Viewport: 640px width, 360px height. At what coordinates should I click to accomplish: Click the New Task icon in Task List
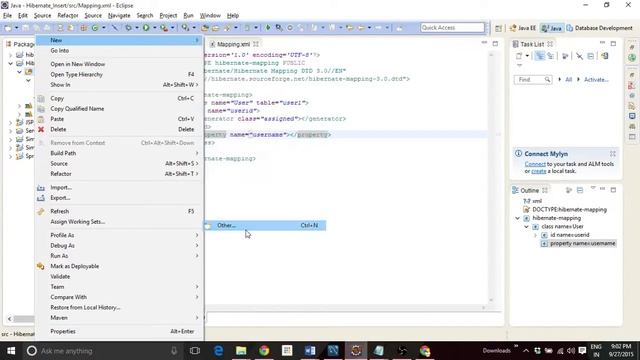point(519,56)
